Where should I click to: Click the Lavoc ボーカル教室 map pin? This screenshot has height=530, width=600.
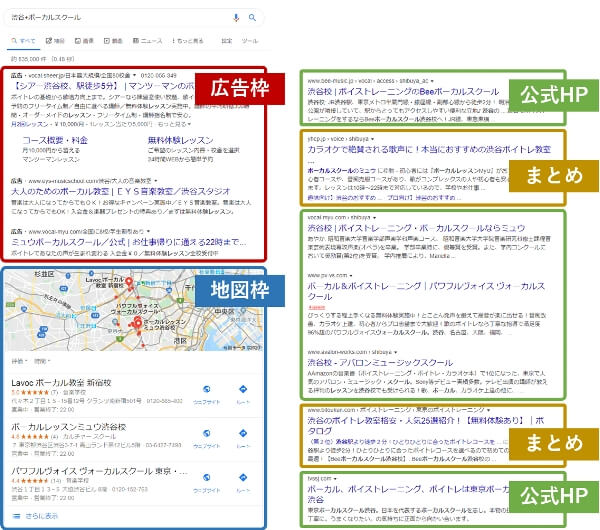129,282
